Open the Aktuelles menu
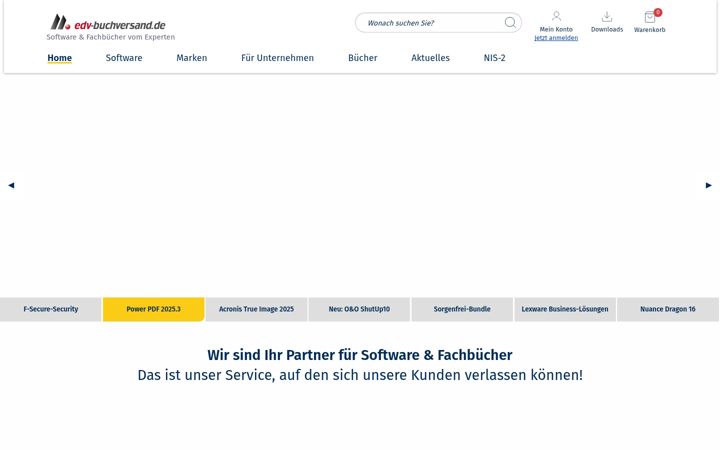 (430, 58)
